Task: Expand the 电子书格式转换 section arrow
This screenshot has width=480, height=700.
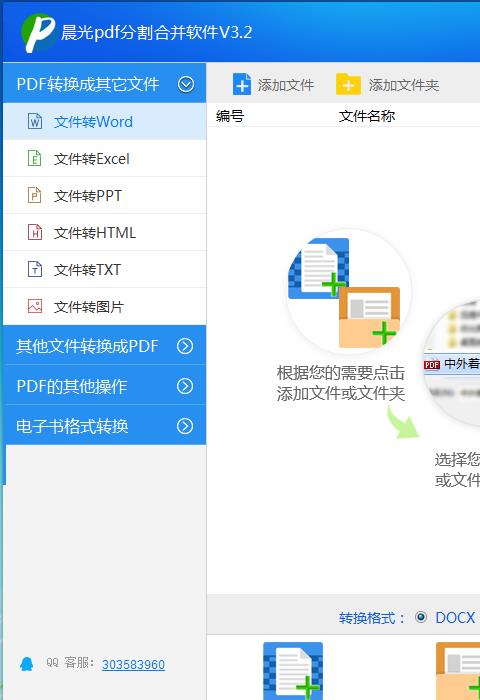Action: click(x=185, y=426)
